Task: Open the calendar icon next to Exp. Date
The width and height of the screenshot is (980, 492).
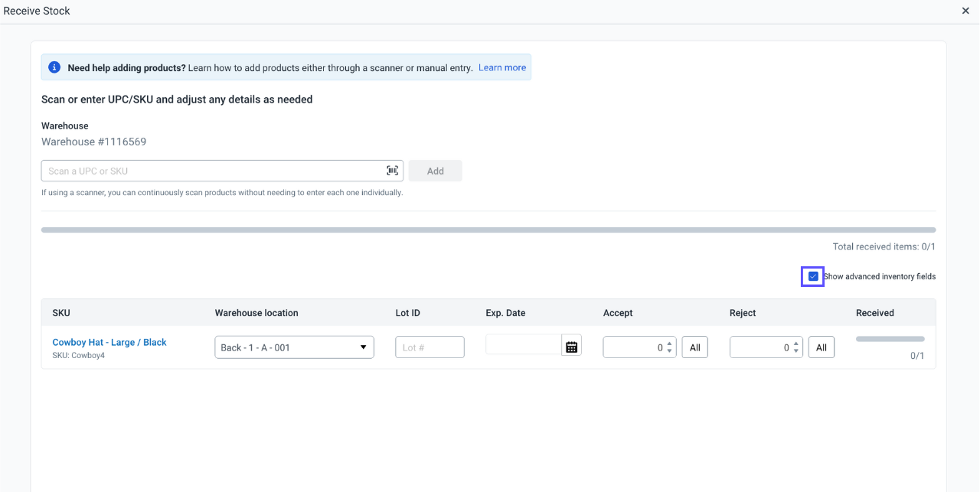Action: click(x=571, y=345)
